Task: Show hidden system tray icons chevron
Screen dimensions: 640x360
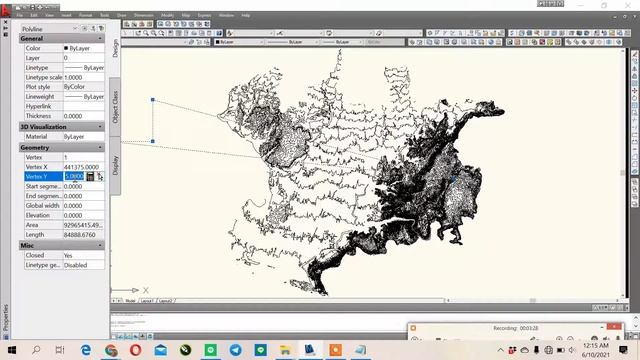Action: (500, 350)
